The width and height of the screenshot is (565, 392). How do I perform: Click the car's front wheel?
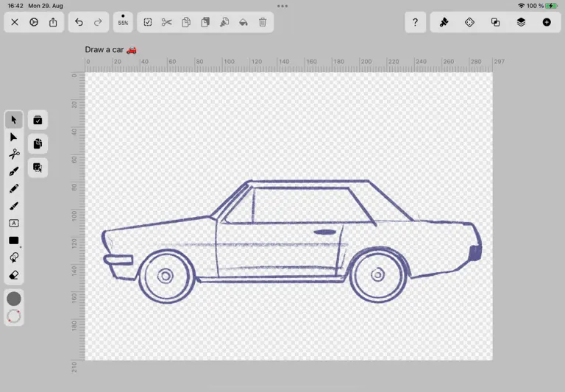point(166,276)
